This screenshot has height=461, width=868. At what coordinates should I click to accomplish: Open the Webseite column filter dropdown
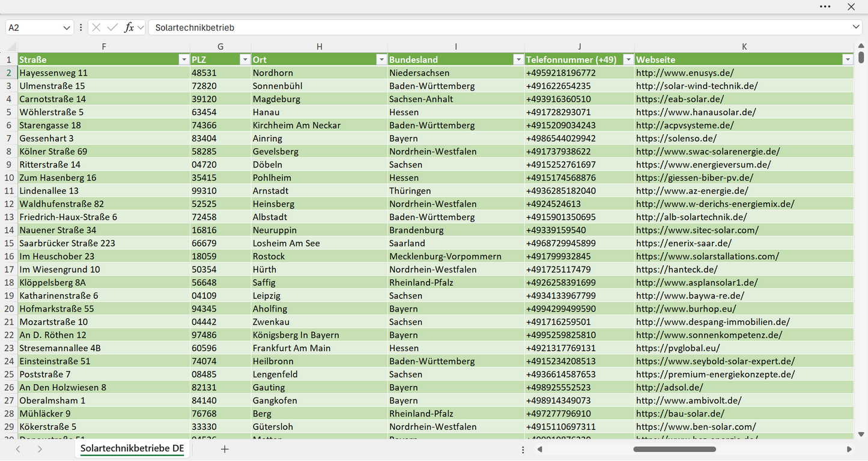(x=847, y=59)
